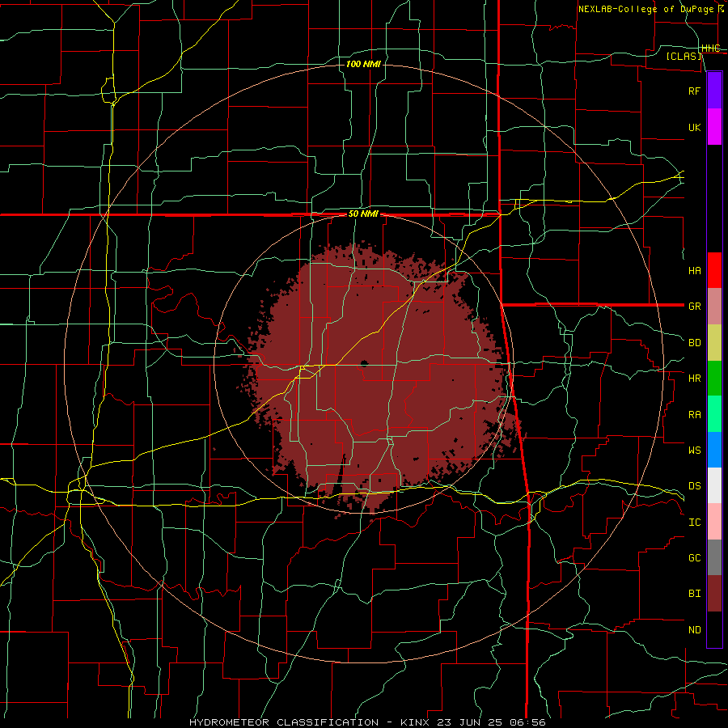The width and height of the screenshot is (728, 728).
Task: Click the 'WS' legend label
Action: click(x=694, y=451)
